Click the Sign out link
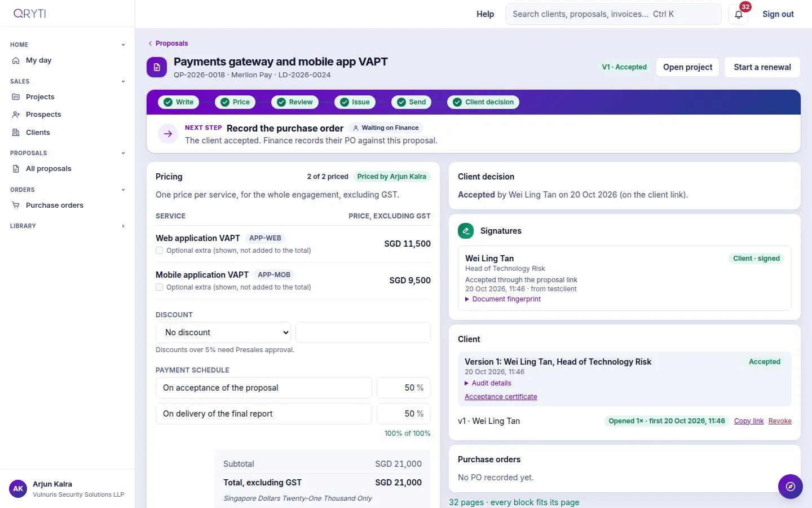This screenshot has width=812, height=508. [778, 14]
